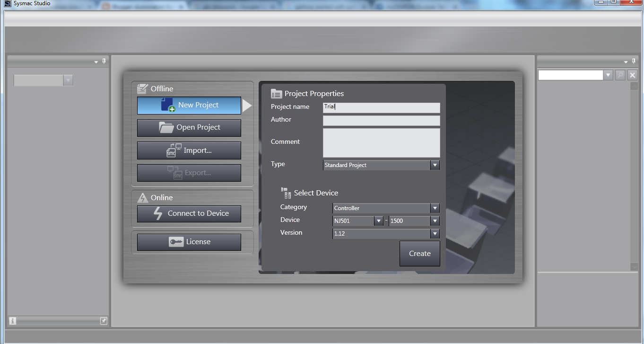This screenshot has height=344, width=644.
Task: Expand the Category dropdown showing Controller
Action: tap(435, 208)
